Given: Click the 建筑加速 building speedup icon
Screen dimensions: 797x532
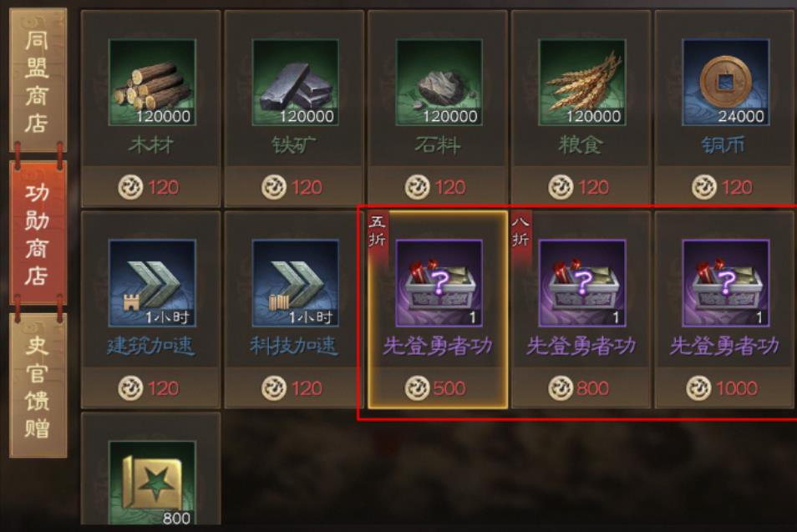Looking at the screenshot, I should [x=152, y=283].
